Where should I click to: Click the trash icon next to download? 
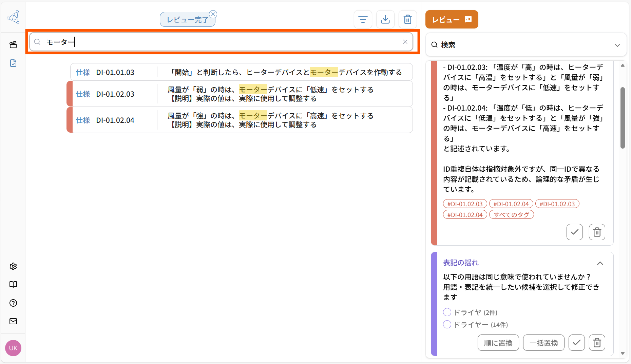coord(407,19)
